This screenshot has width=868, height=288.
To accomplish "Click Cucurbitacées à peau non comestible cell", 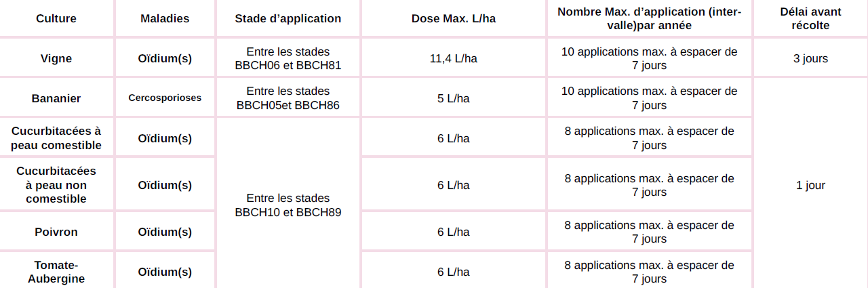I will tap(56, 185).
